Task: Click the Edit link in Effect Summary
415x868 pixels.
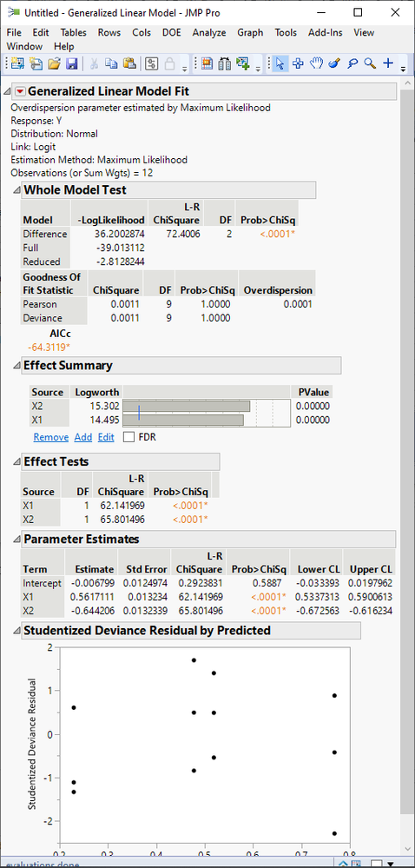Action: (x=106, y=437)
